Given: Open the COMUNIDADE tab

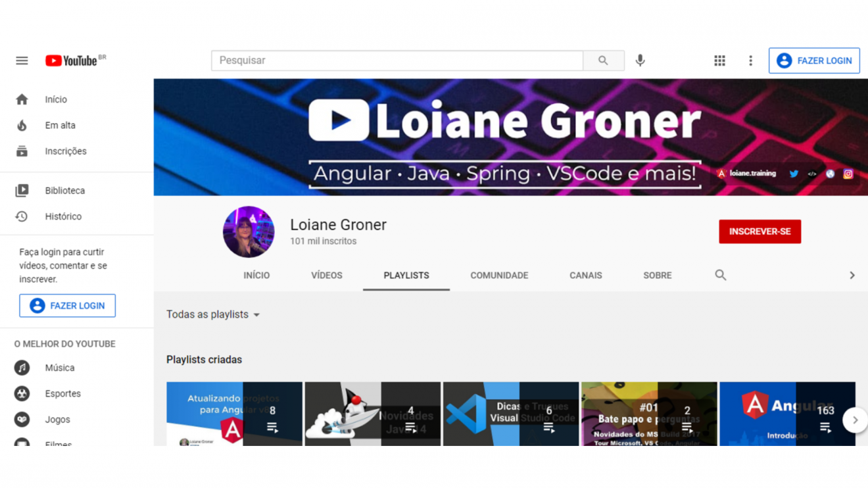Looking at the screenshot, I should pyautogui.click(x=499, y=276).
